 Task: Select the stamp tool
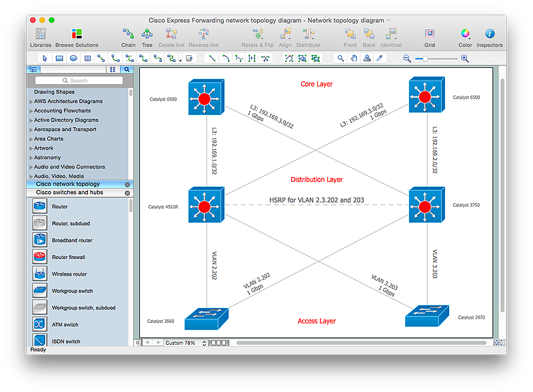click(x=367, y=59)
